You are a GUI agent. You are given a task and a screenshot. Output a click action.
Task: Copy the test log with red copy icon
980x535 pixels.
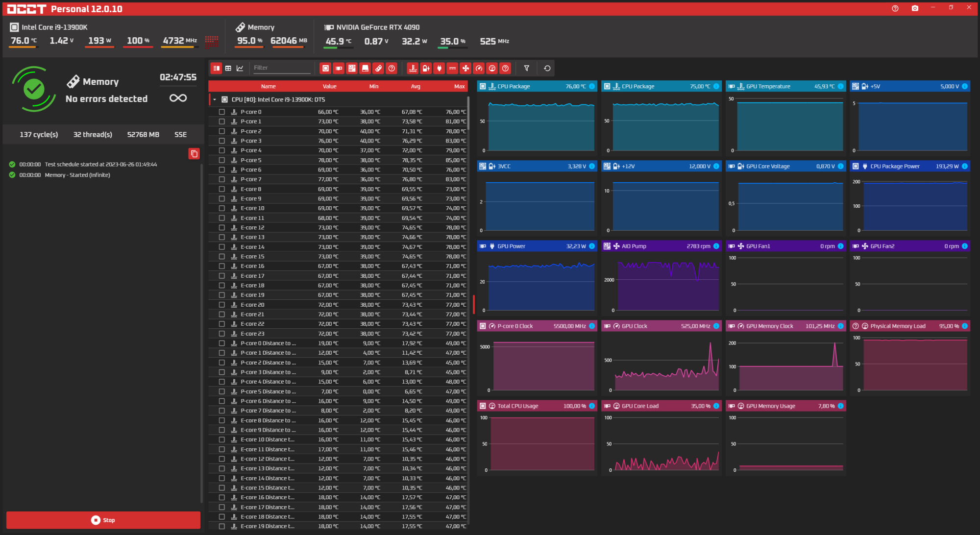pos(194,154)
